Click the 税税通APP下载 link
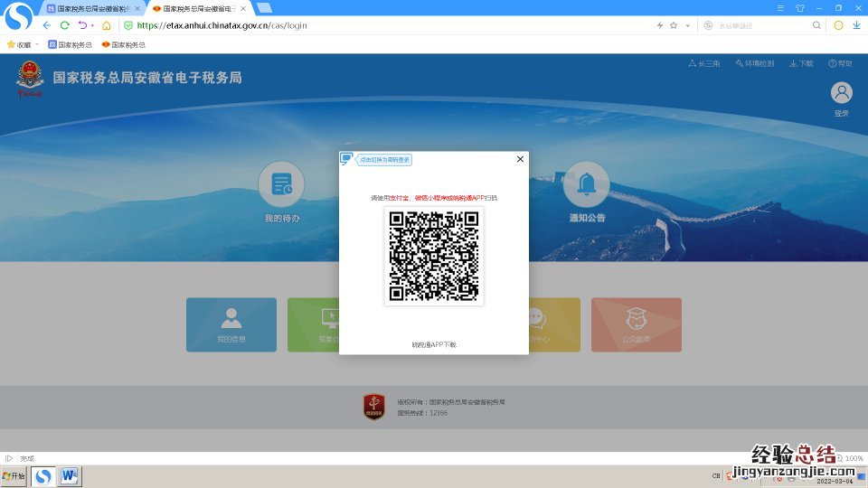 pyautogui.click(x=434, y=344)
